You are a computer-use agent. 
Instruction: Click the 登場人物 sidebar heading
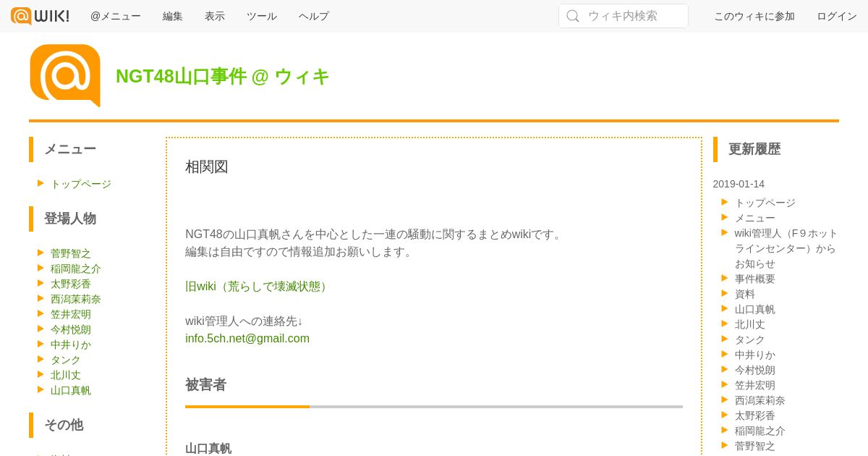point(70,219)
